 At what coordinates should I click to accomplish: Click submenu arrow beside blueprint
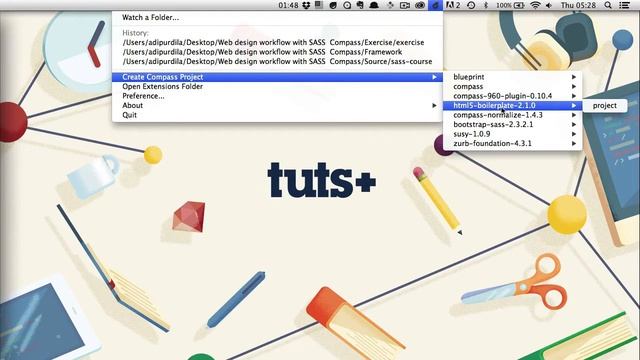pos(574,77)
